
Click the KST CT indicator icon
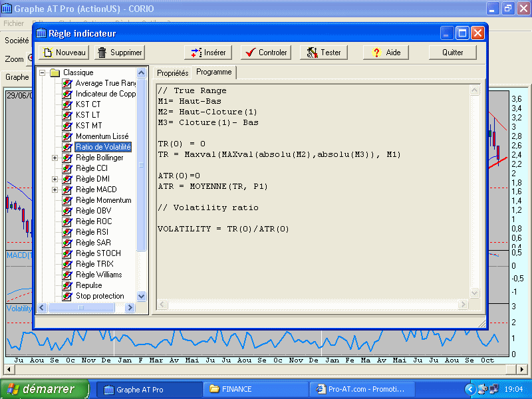point(67,104)
